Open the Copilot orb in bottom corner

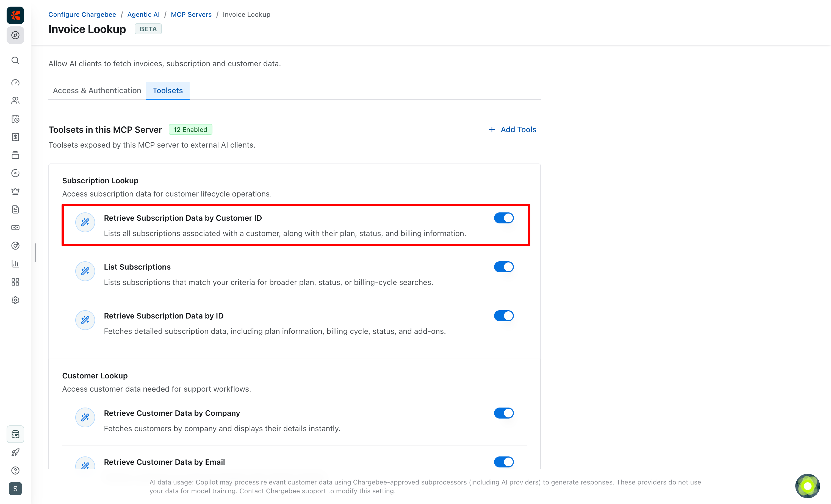point(807,486)
